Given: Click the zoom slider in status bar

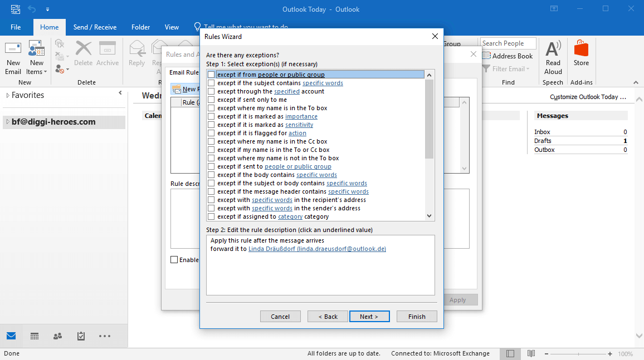Looking at the screenshot, I should [579, 354].
